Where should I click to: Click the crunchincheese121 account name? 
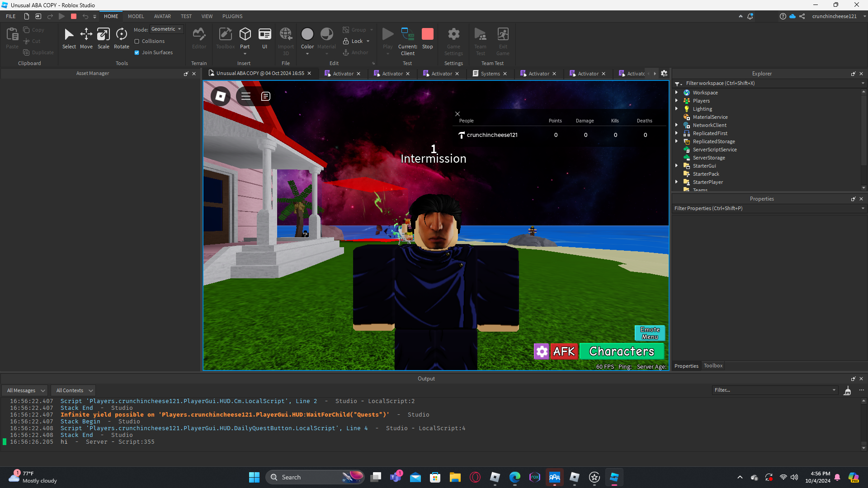[x=834, y=16]
